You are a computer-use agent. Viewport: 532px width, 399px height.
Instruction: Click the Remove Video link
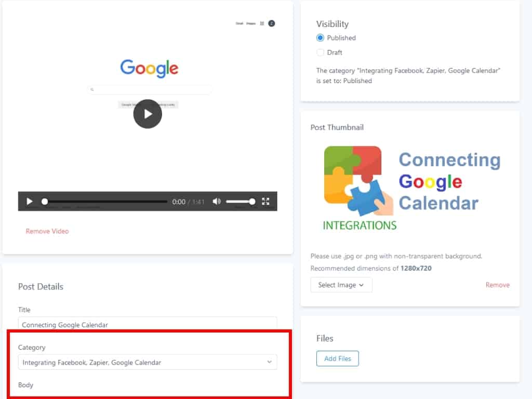coord(47,231)
